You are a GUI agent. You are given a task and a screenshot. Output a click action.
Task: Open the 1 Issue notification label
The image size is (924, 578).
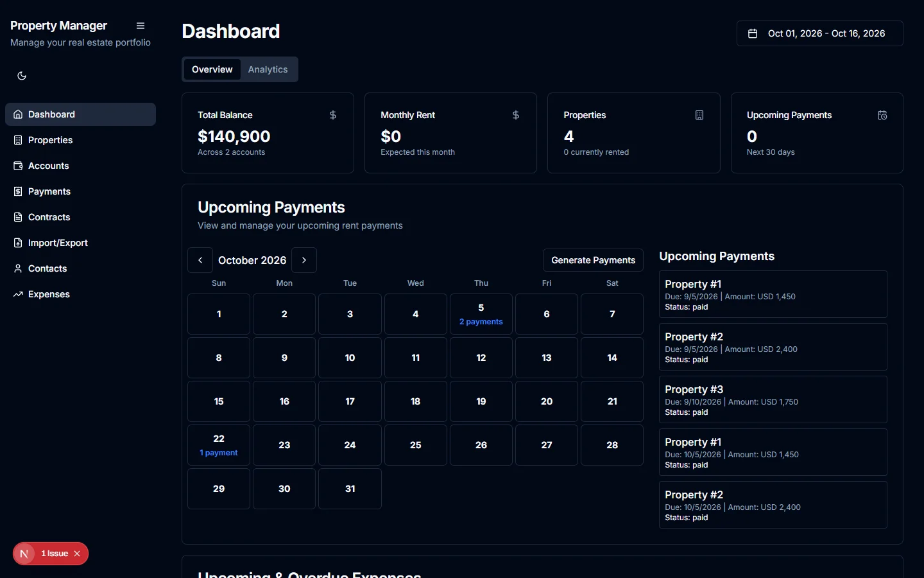coord(55,554)
